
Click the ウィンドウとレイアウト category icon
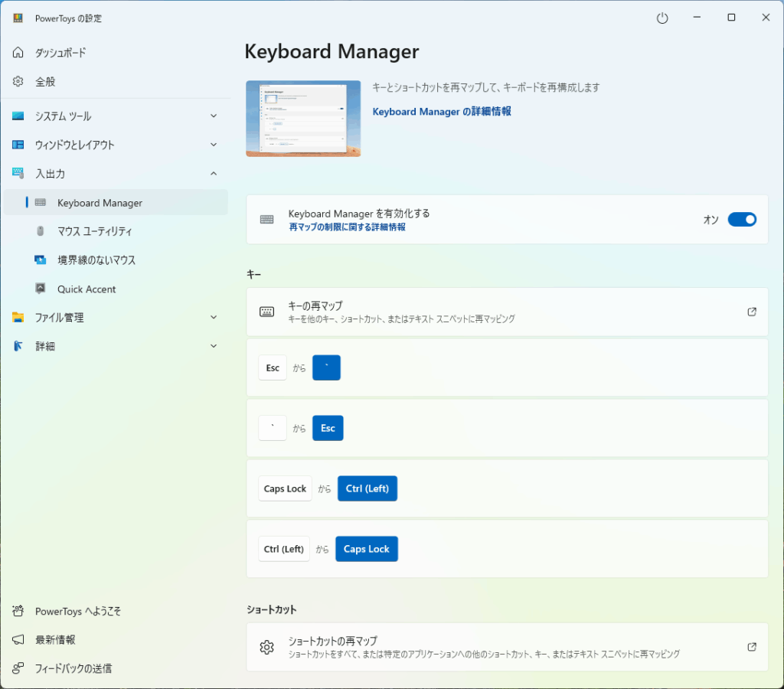pyautogui.click(x=18, y=145)
